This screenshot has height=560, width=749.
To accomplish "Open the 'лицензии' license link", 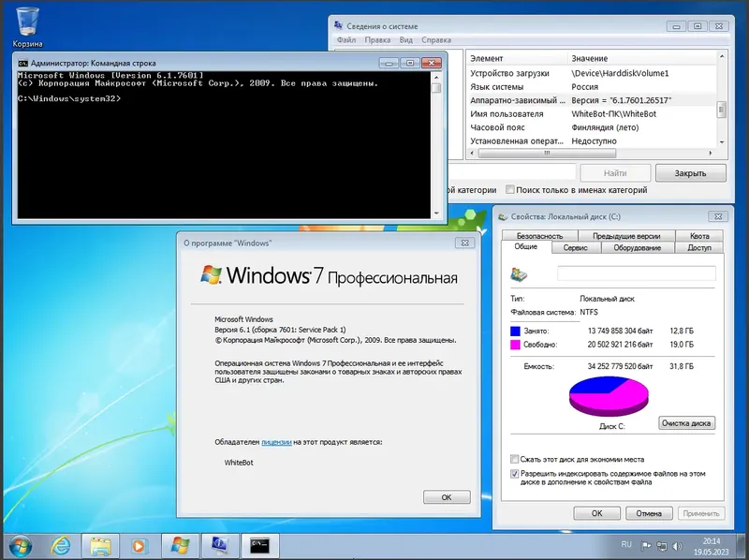I will (276, 442).
